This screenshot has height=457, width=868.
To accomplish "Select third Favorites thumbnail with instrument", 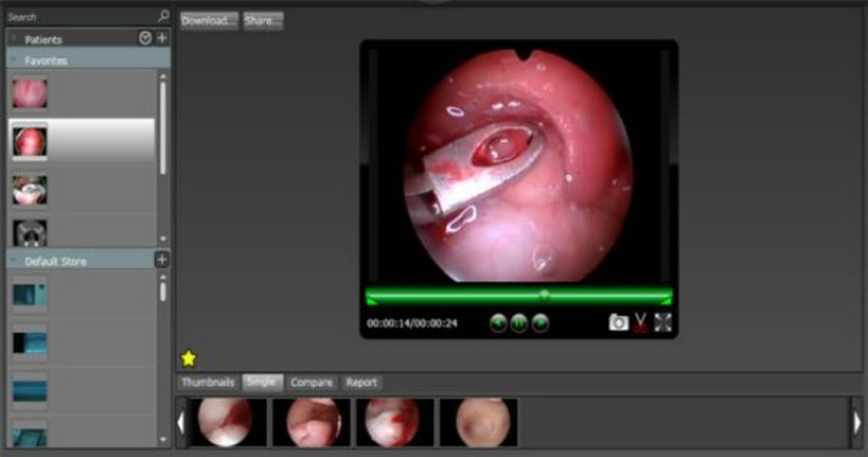I will [x=30, y=191].
